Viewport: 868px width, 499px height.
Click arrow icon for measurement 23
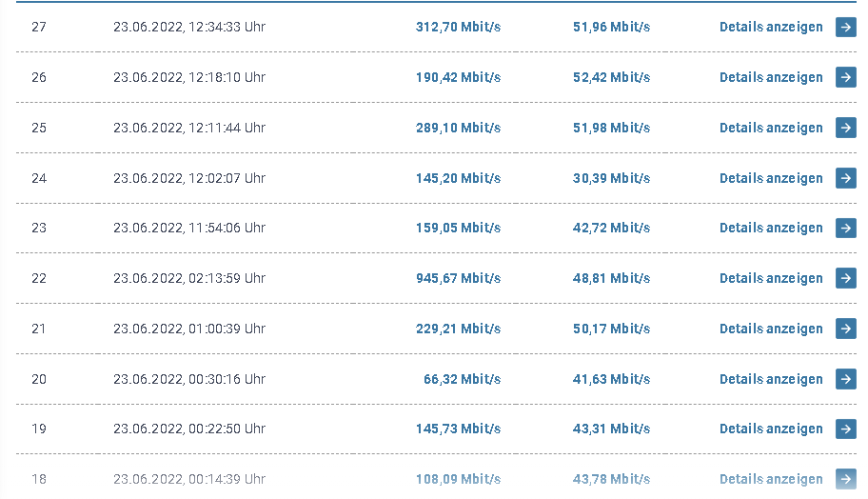tap(845, 228)
